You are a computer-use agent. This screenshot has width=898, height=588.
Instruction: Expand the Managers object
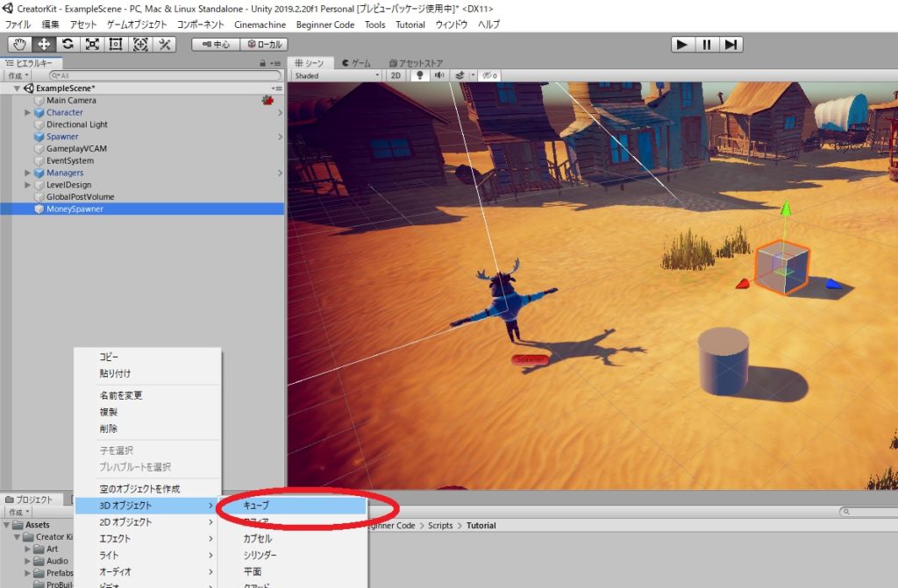27,173
